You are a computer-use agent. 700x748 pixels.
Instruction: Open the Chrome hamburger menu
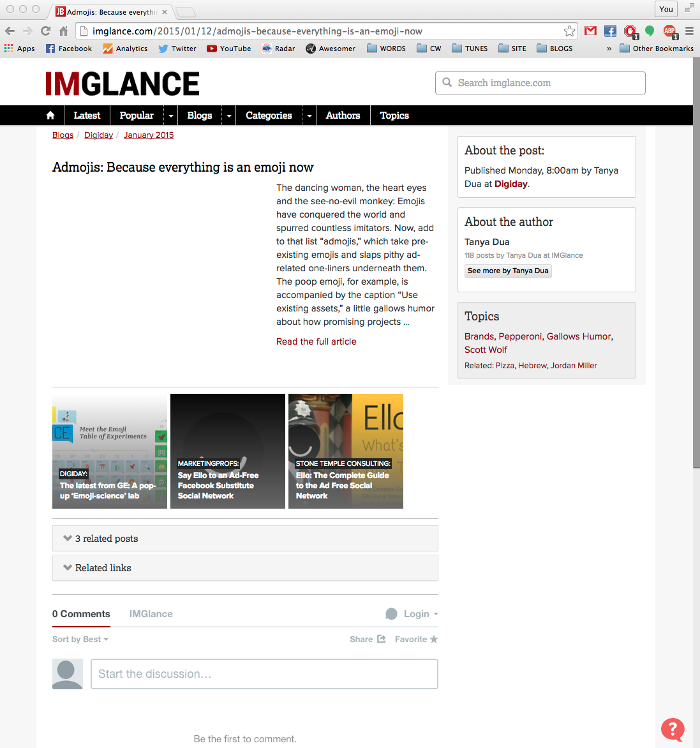(x=690, y=31)
